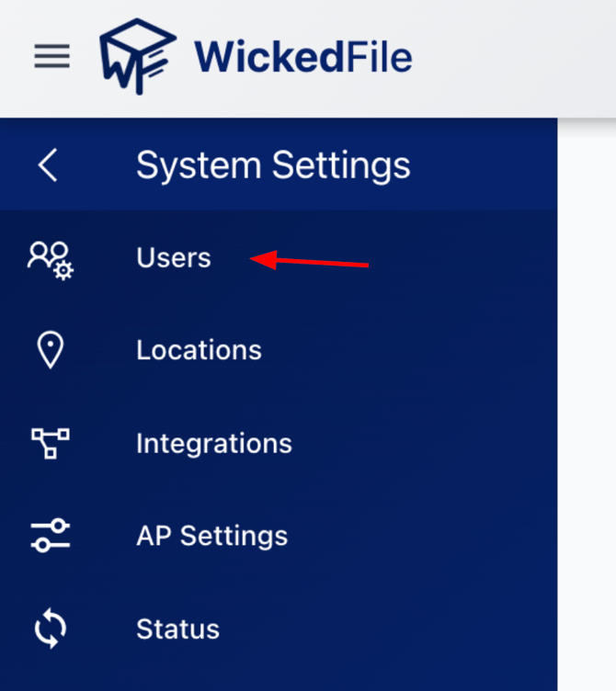
Task: Select Locations in the sidebar
Action: click(199, 351)
